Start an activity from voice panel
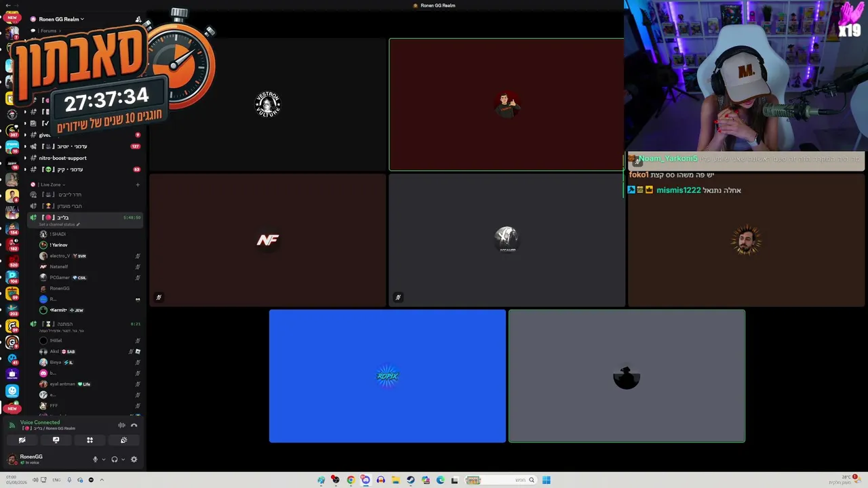Image resolution: width=868 pixels, height=488 pixels. [x=90, y=440]
